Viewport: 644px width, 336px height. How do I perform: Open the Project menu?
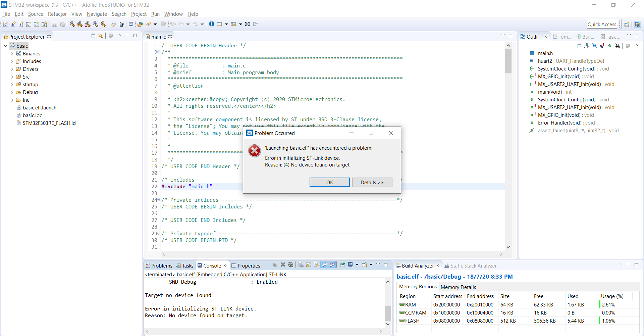(139, 14)
